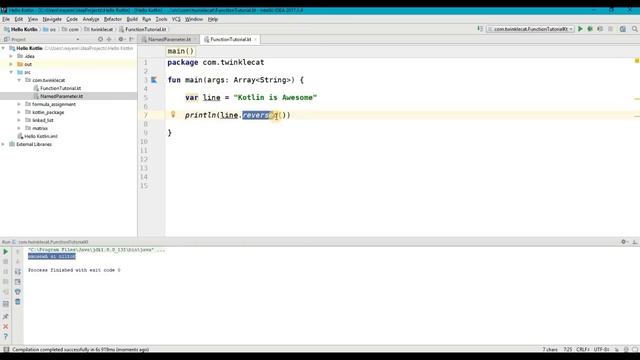This screenshot has width=640, height=360.
Task: Click the run gutter icon beside fun main
Action: point(154,80)
